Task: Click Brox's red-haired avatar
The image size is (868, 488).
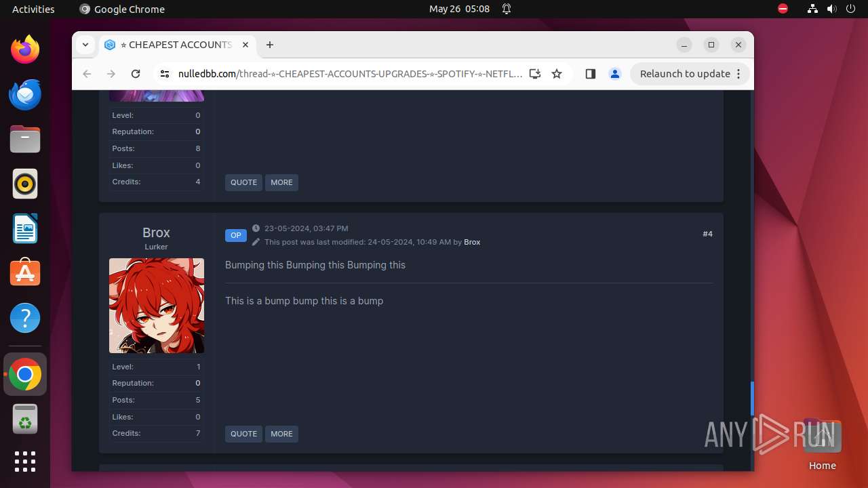Action: point(157,306)
